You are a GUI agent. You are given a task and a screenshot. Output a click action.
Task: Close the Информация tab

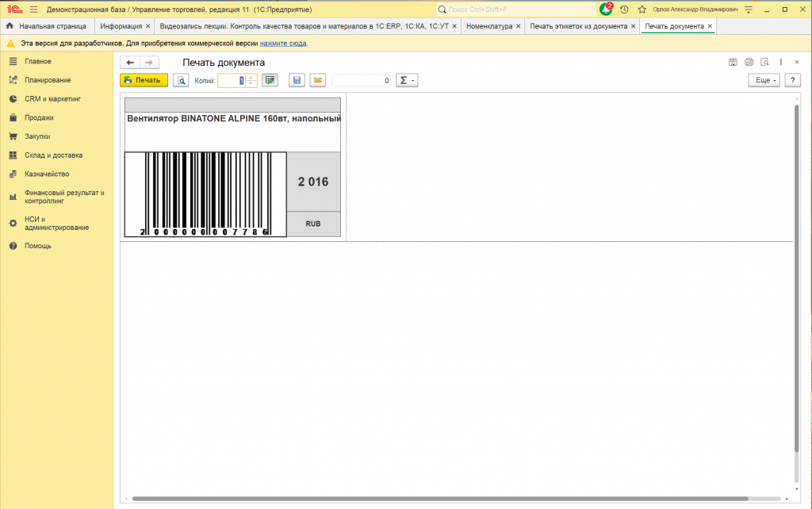[x=148, y=26]
